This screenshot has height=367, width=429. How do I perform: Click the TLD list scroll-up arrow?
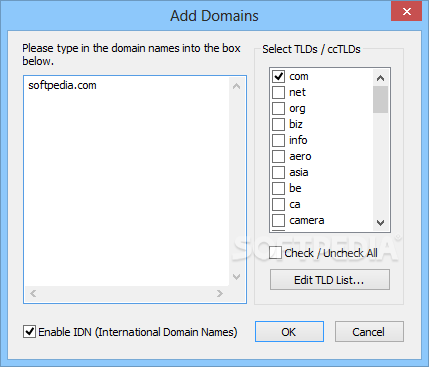(380, 78)
